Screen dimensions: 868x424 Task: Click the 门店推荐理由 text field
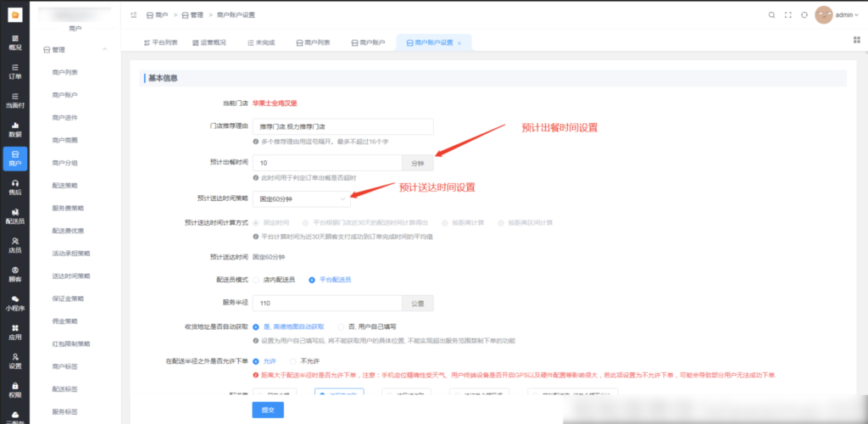point(342,126)
